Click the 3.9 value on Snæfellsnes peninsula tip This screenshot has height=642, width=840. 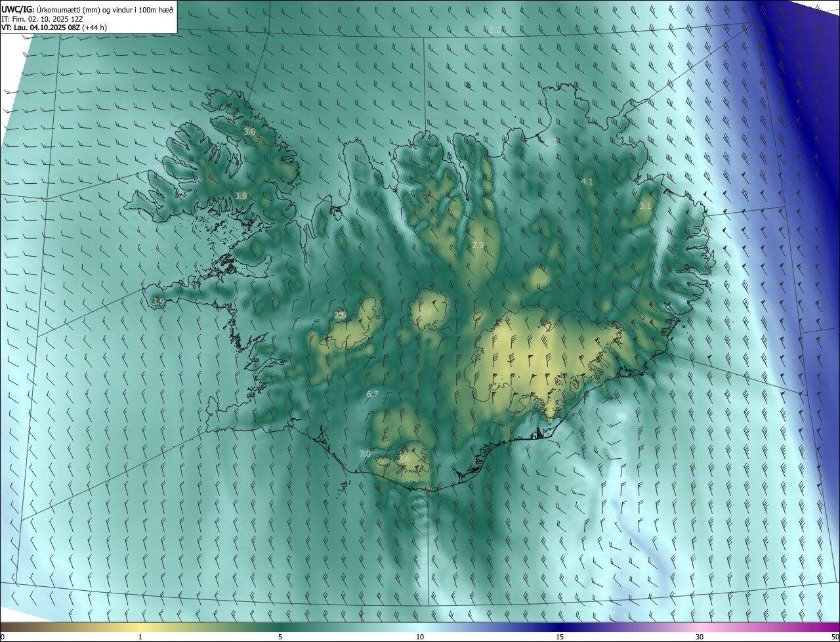coord(158,302)
